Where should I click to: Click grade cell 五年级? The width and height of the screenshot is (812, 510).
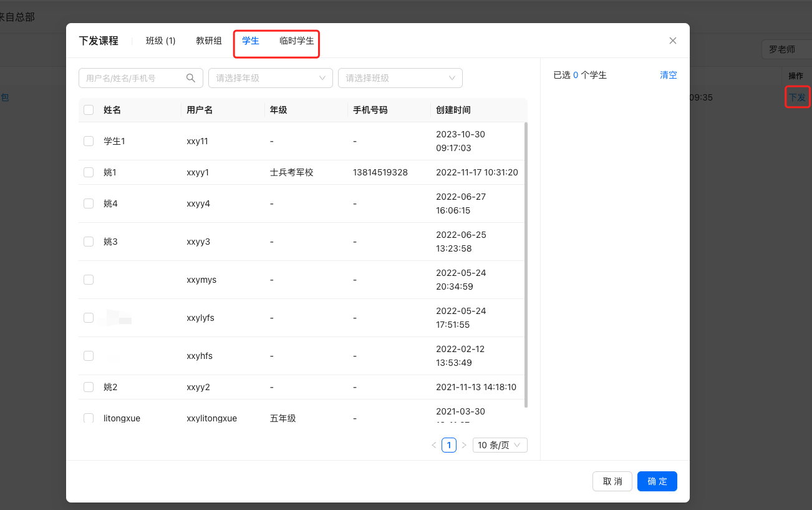coord(283,418)
